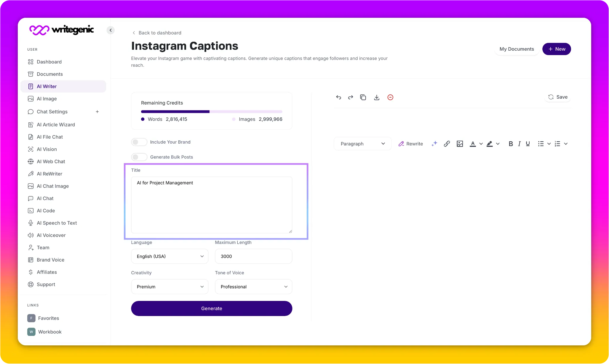Click the Generate button
This screenshot has width=609, height=364.
coord(212,308)
